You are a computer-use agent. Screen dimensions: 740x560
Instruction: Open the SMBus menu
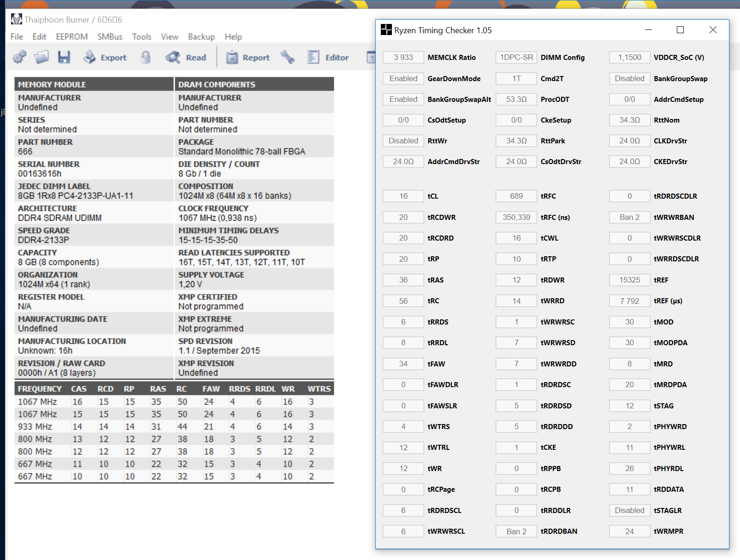coord(110,37)
